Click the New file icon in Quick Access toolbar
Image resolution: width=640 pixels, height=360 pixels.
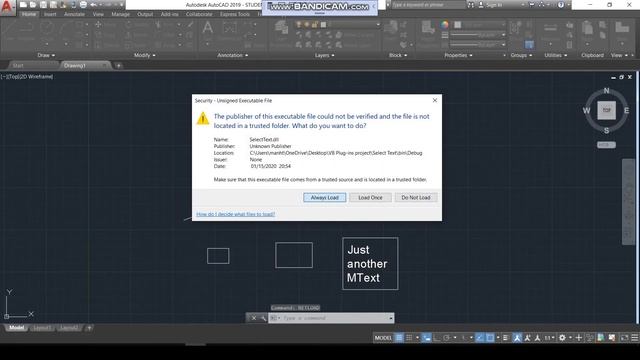(x=23, y=5)
